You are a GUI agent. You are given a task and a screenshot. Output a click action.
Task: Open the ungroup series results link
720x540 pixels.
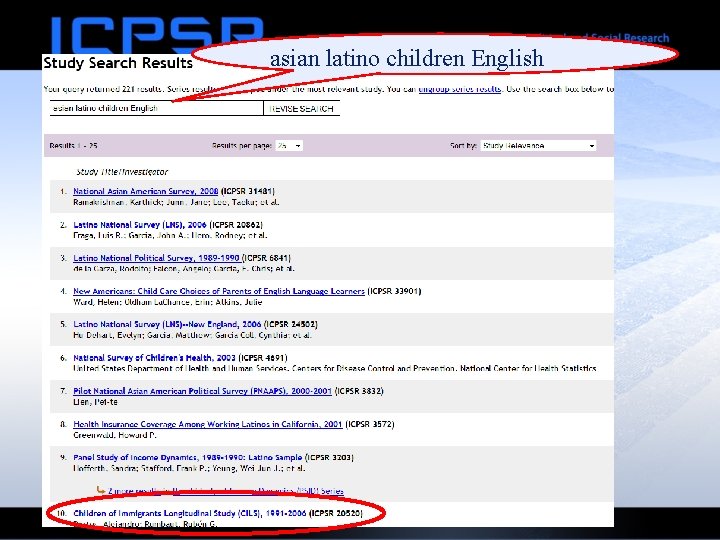pos(460,89)
